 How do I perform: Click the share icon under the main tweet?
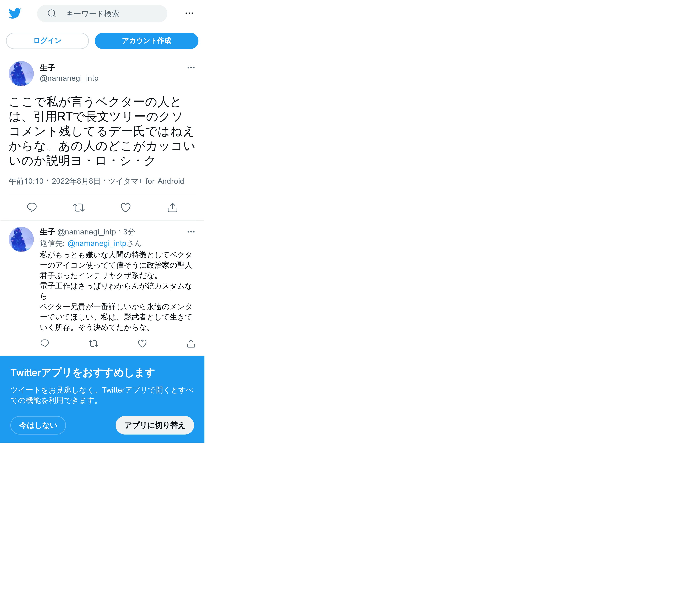(x=173, y=207)
